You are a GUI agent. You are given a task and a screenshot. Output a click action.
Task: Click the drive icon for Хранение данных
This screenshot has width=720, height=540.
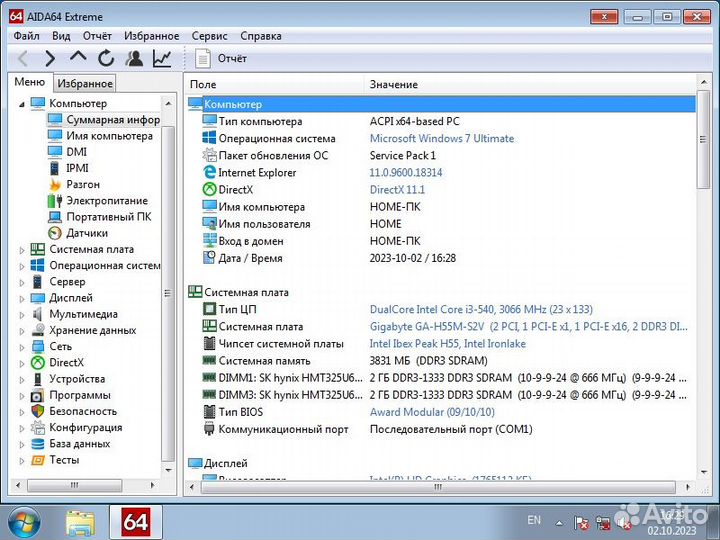click(38, 330)
